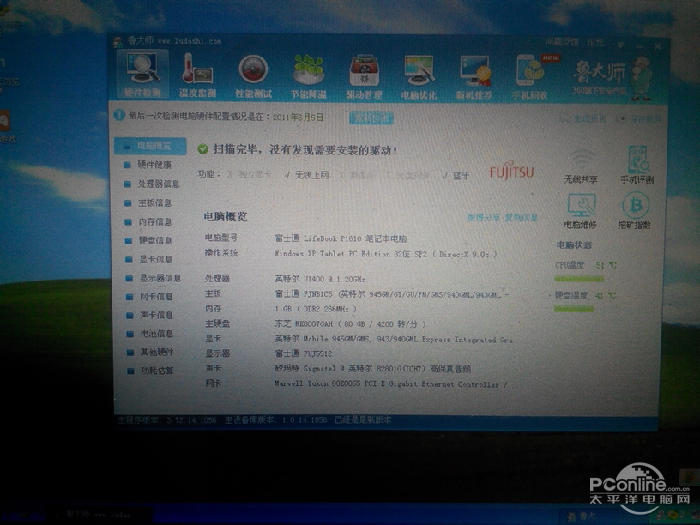Screen dimensions: 700x525
Task: Click the 内存 1 GB value
Action: point(315,308)
